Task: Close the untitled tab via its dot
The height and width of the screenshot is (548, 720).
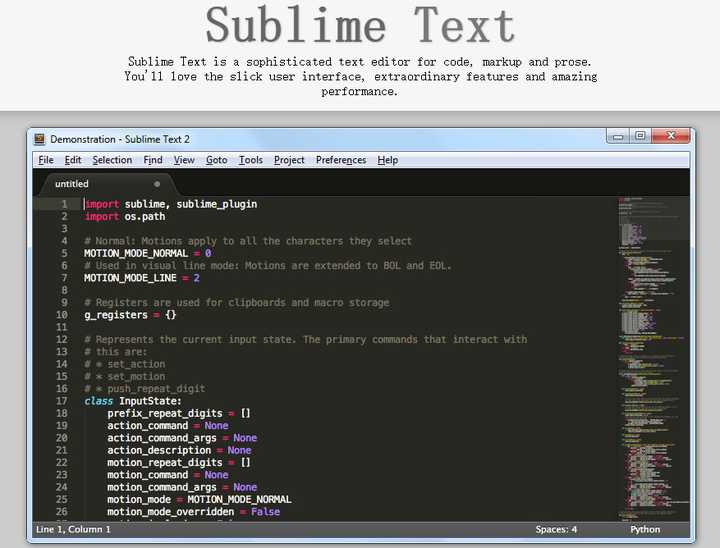Action: [x=157, y=184]
